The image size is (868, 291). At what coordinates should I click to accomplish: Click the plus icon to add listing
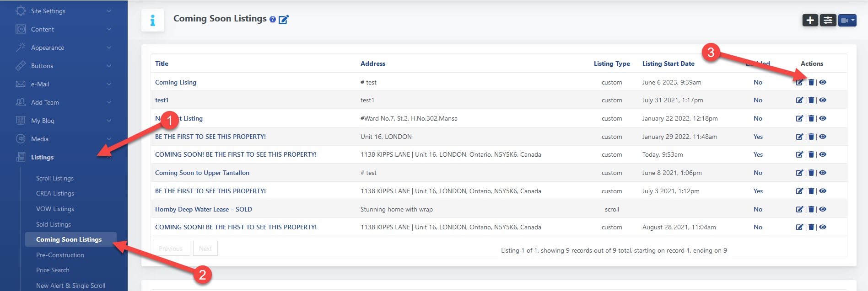click(x=810, y=21)
